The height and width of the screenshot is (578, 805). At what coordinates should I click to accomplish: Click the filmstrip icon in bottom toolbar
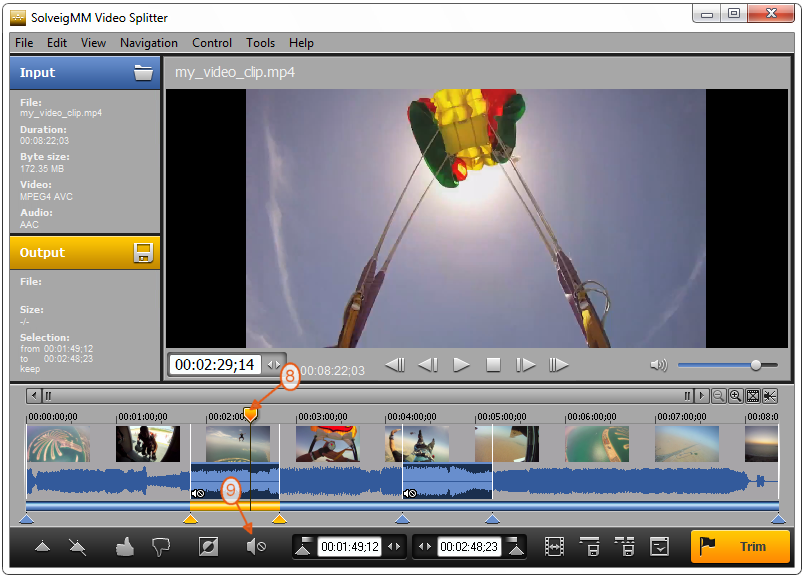[x=554, y=547]
